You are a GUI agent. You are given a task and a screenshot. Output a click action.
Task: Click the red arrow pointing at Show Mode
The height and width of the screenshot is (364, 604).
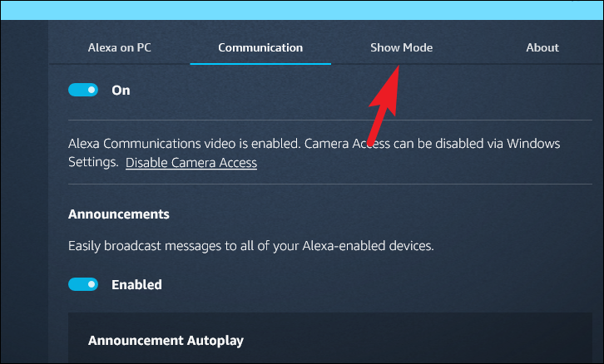[x=384, y=105]
